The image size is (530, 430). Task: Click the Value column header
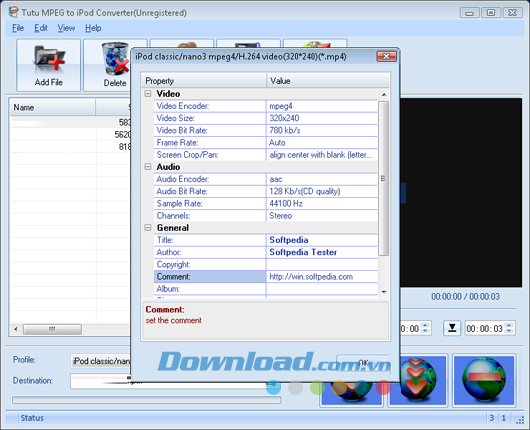click(x=328, y=81)
